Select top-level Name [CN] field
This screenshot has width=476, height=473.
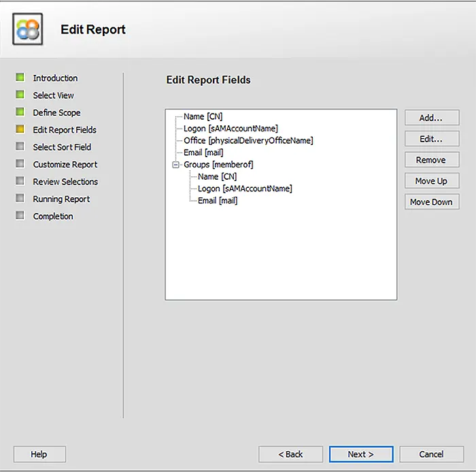203,116
